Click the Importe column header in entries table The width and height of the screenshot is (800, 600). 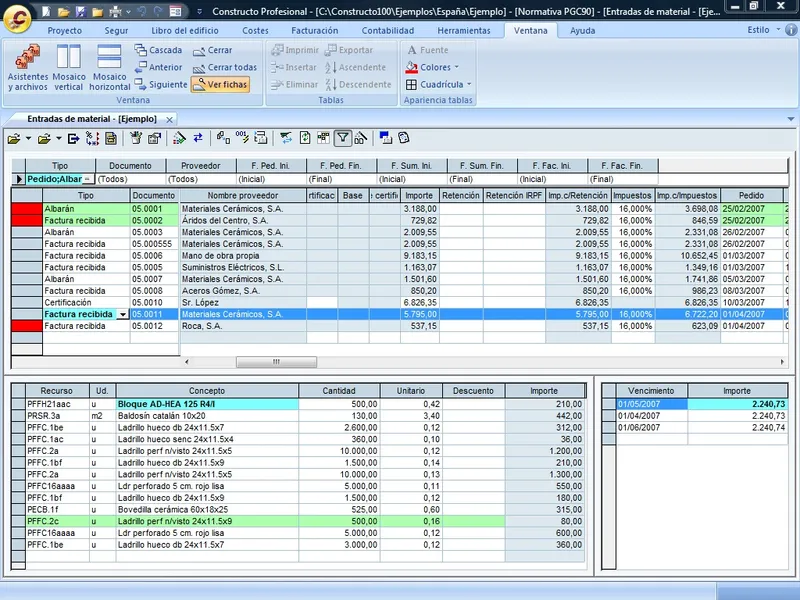coord(419,195)
